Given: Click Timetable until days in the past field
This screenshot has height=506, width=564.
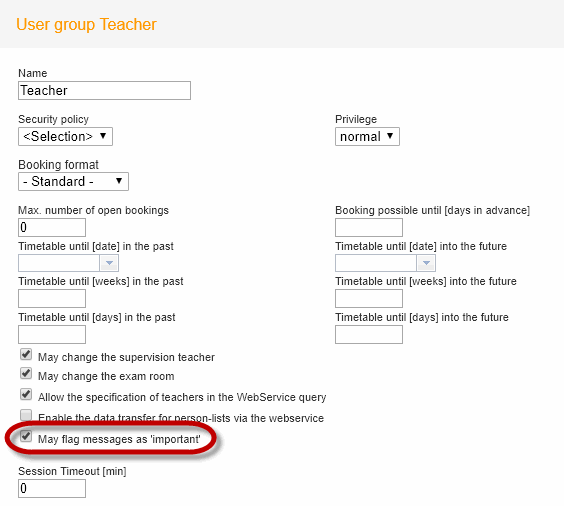Looking at the screenshot, I should 52,334.
